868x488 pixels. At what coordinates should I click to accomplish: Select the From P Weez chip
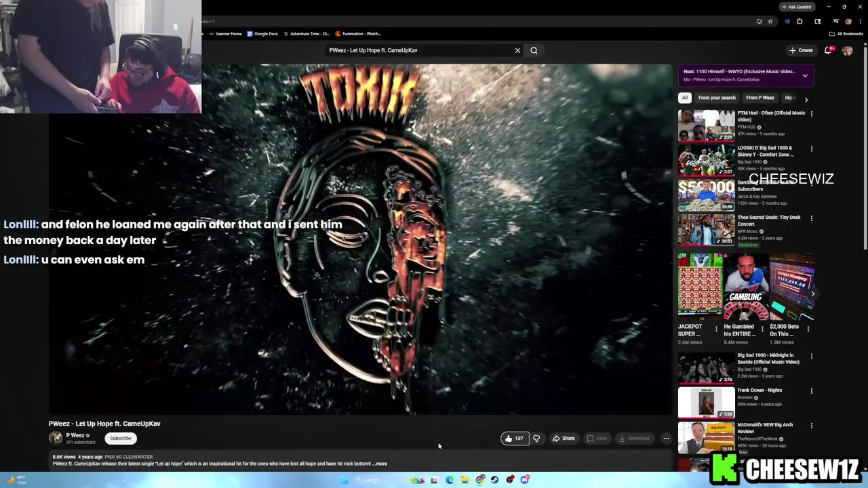760,98
